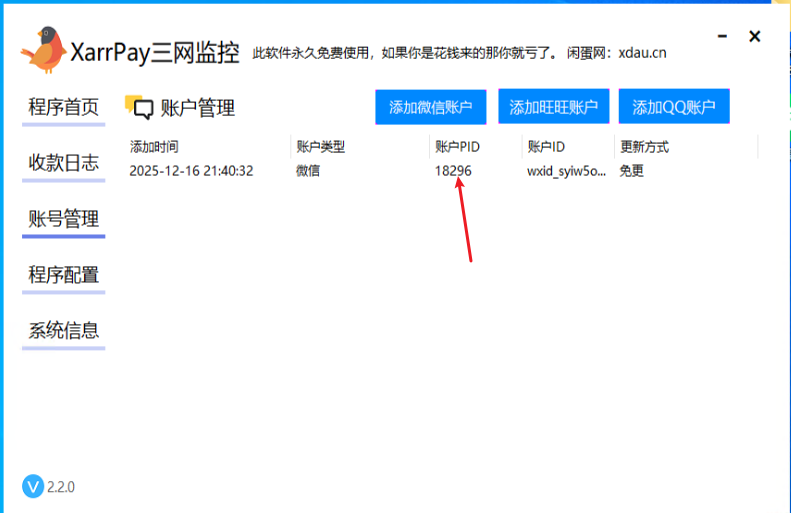The width and height of the screenshot is (791, 513).
Task: Select the account row with PID 18296
Action: point(453,171)
